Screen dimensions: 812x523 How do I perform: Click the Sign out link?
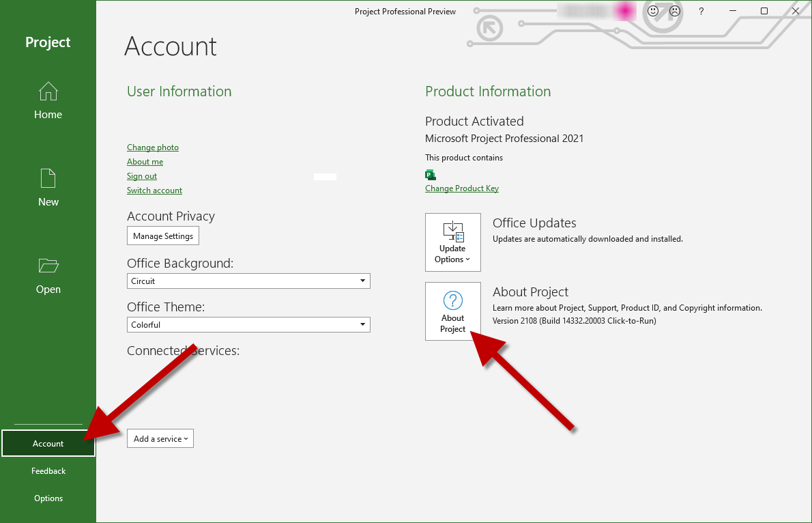tap(142, 176)
